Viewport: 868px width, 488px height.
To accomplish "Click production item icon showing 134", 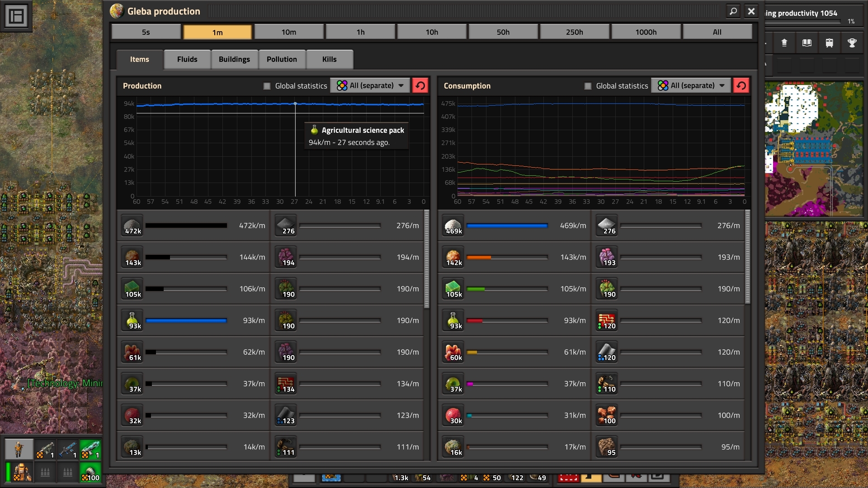I will [x=286, y=384].
